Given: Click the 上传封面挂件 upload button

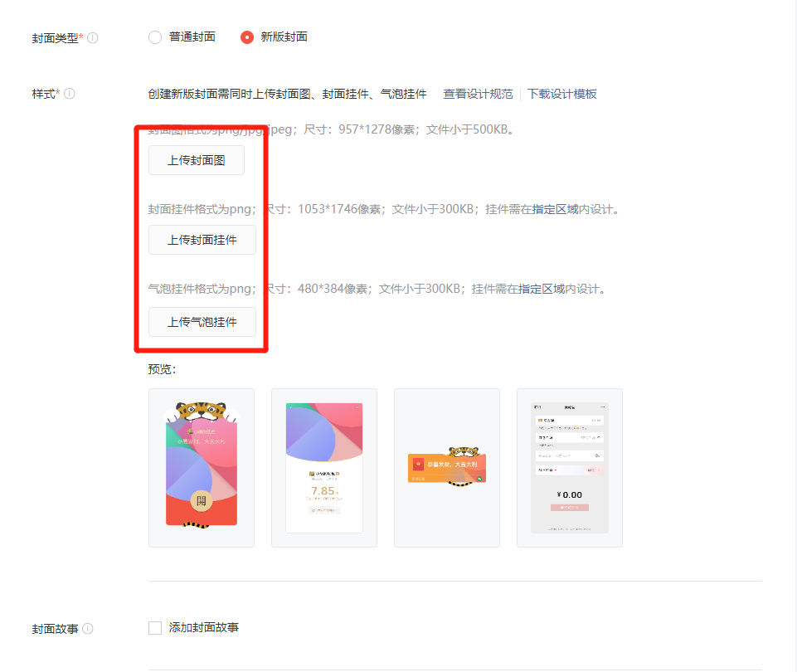Looking at the screenshot, I should point(202,239).
